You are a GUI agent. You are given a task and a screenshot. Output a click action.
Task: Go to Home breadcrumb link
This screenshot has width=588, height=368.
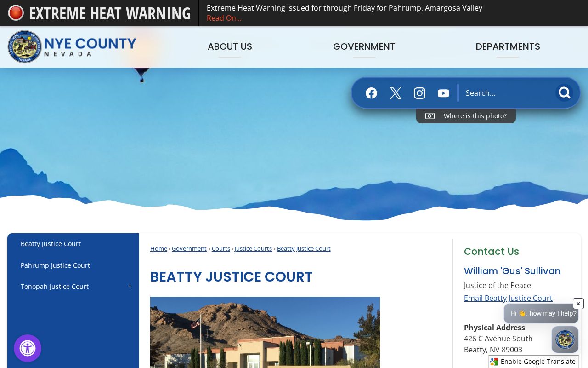point(158,248)
